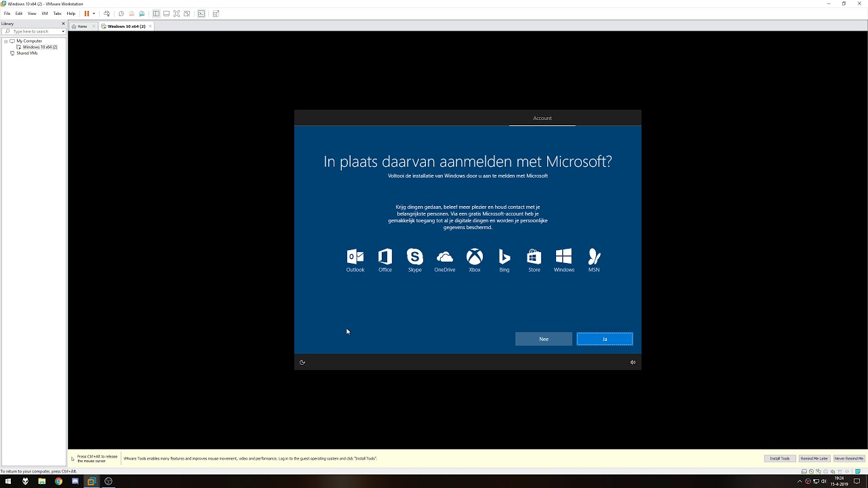Viewport: 868px width, 488px height.
Task: Open the library search dropdown arrow
Action: (63, 31)
